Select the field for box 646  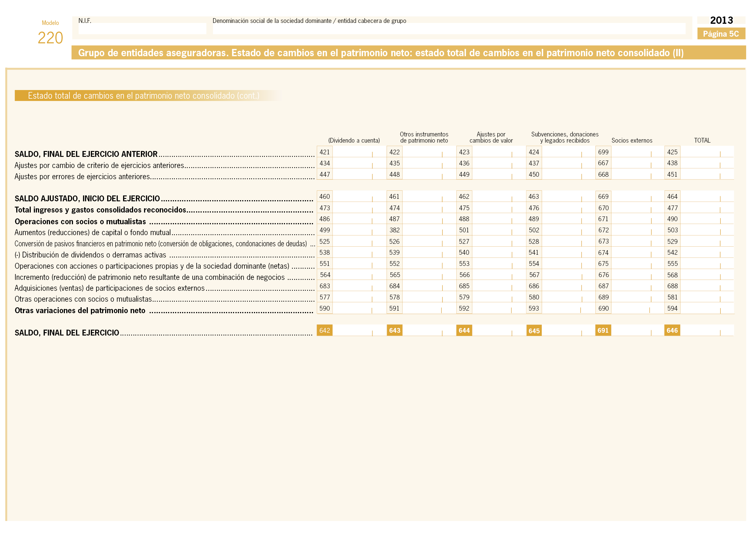coord(707,330)
